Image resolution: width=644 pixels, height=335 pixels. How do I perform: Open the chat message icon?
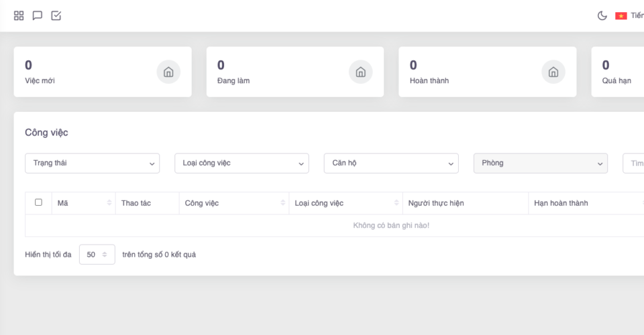[38, 15]
